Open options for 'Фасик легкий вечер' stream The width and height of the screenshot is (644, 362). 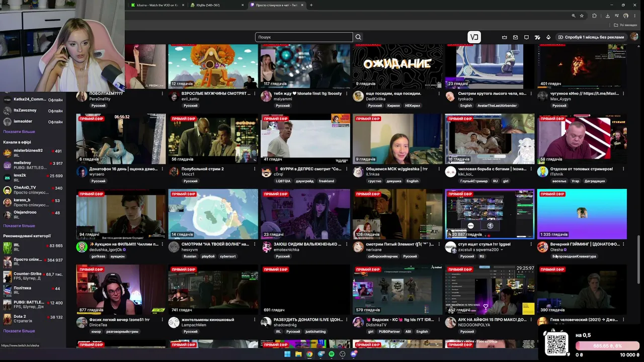[x=162, y=320]
